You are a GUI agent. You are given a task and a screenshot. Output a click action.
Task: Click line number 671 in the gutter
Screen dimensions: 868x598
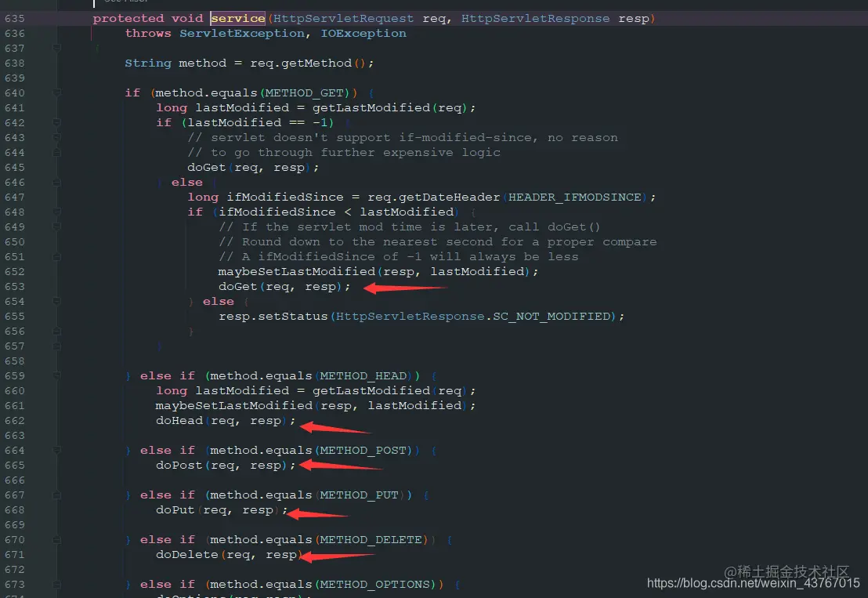[15, 555]
